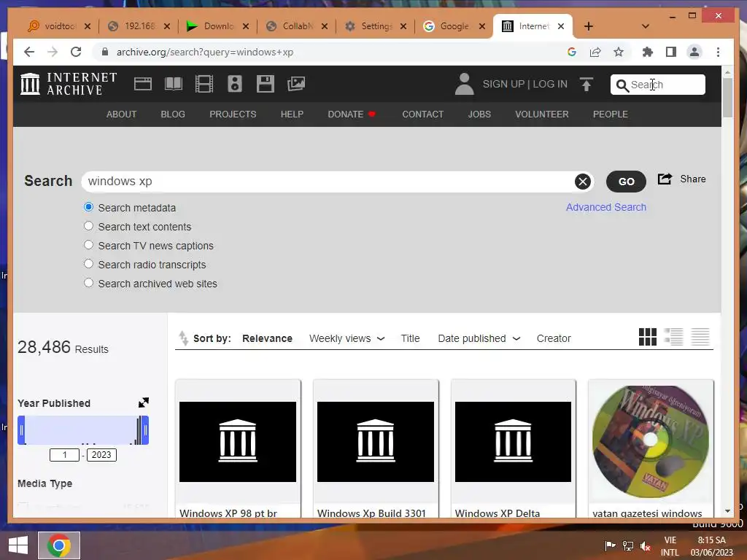Click the end year 2023 field
Viewport: 747px width, 560px height.
coord(101,455)
